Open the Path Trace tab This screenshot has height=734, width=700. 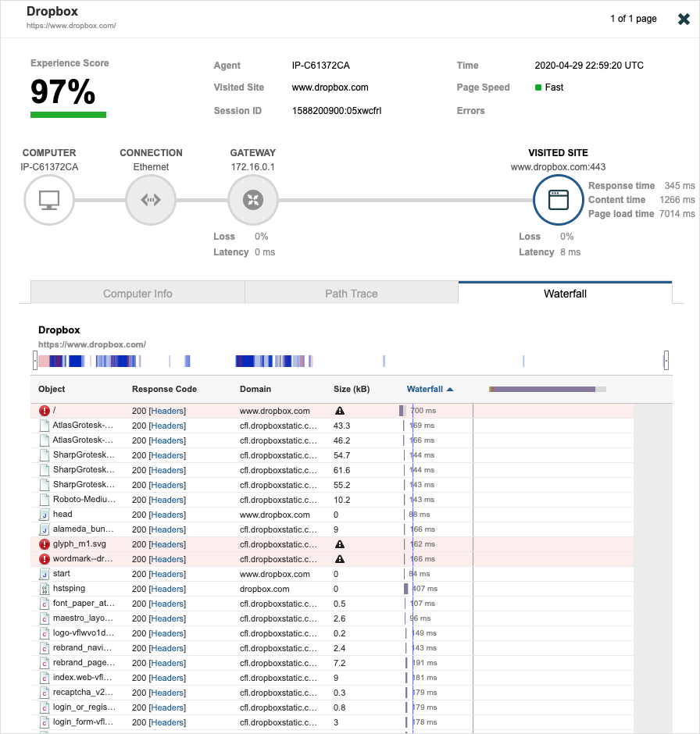point(352,294)
